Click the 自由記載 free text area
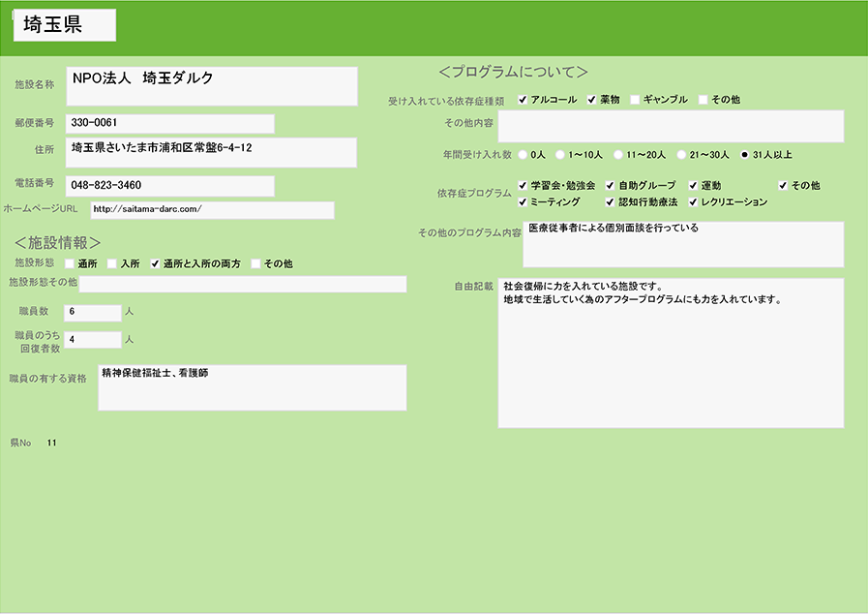 (671, 353)
